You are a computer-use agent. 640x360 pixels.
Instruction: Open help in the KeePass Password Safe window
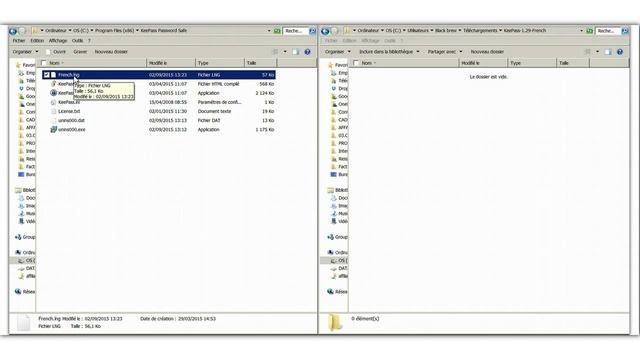[307, 52]
